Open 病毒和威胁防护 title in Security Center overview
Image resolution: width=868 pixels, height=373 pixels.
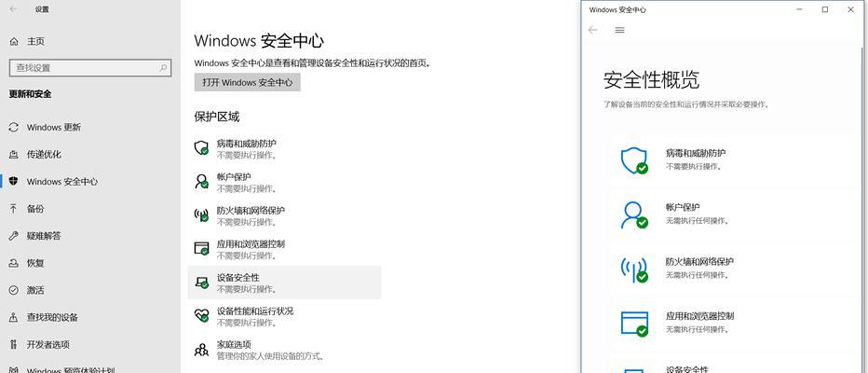tap(696, 153)
